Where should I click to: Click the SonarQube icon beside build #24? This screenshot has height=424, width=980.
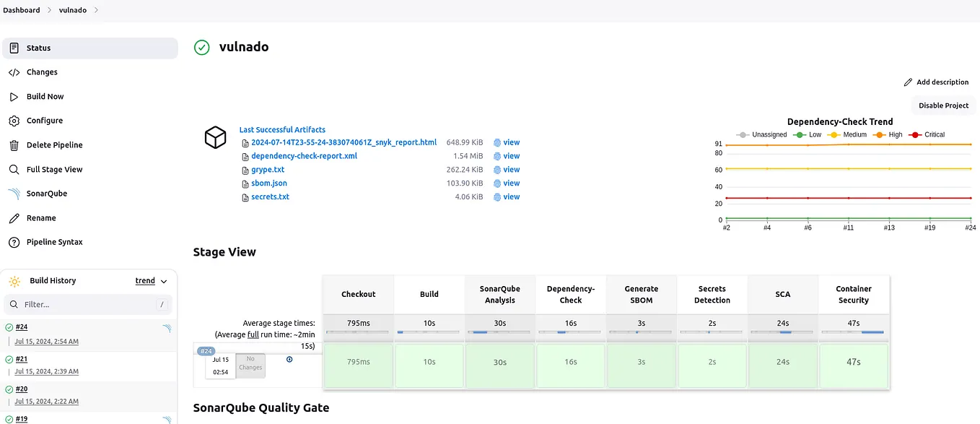pyautogui.click(x=167, y=329)
